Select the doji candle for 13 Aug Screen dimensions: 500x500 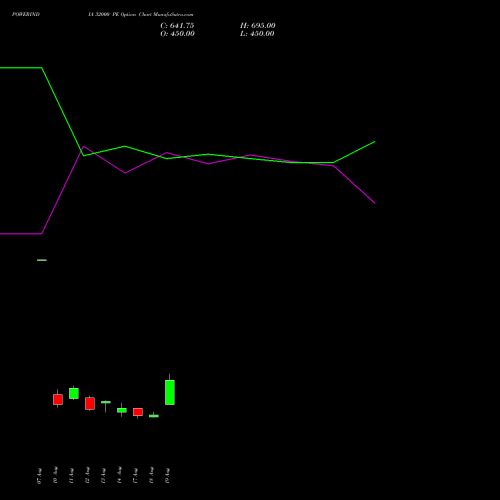tap(106, 402)
